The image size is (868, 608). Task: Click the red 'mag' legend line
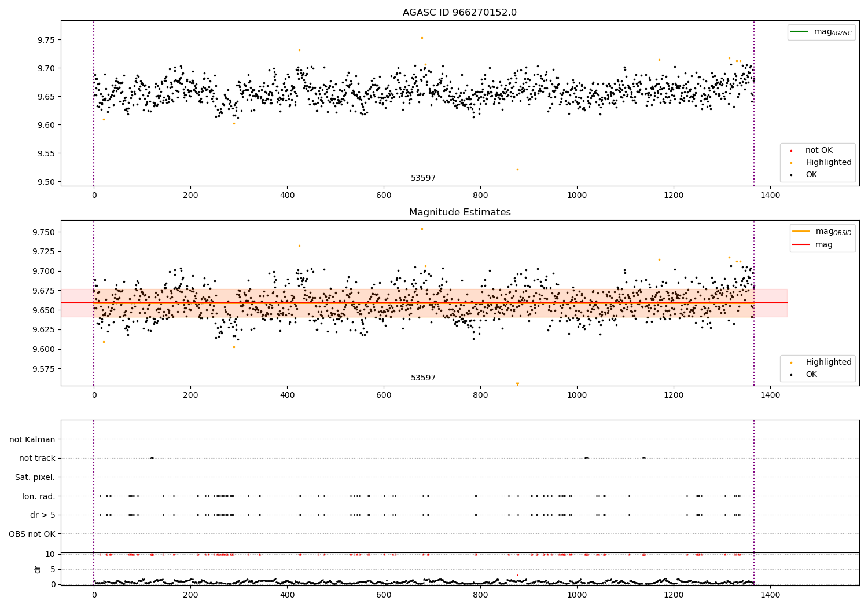(x=801, y=244)
